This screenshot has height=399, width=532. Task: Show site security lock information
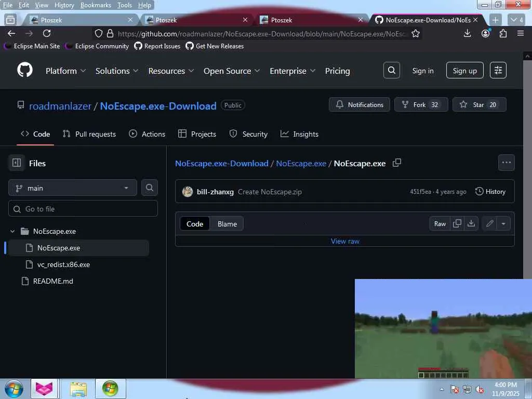(x=110, y=33)
